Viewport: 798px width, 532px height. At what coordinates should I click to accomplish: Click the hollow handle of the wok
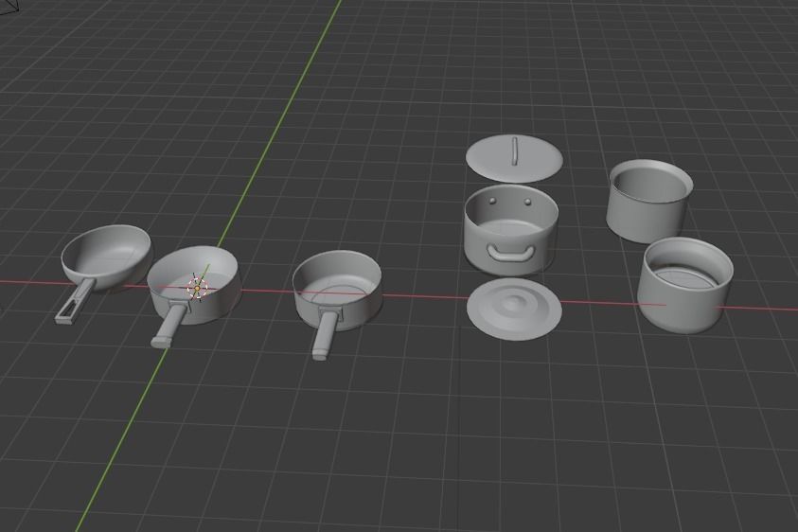click(x=75, y=301)
